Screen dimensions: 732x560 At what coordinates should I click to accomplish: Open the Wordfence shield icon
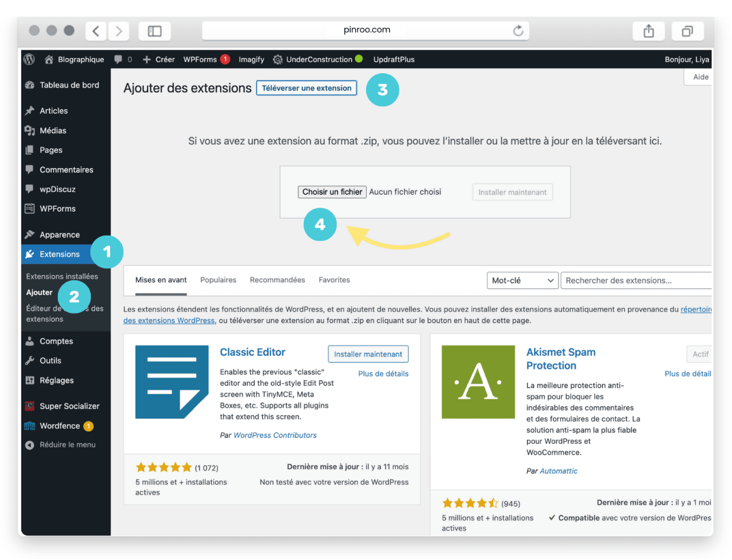pos(30,426)
